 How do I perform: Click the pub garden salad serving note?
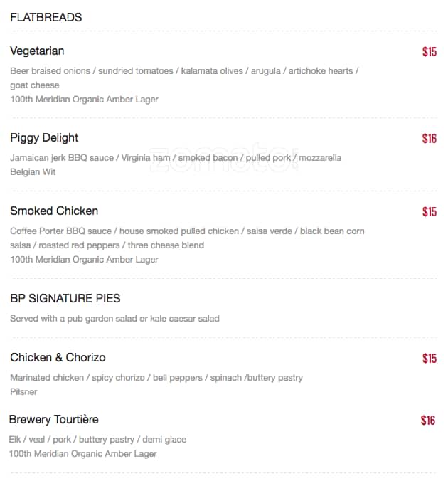(114, 319)
